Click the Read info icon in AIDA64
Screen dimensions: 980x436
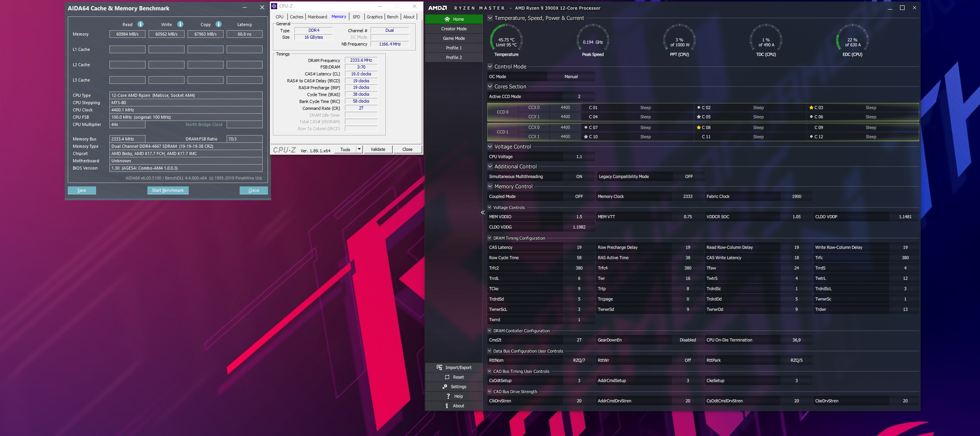click(140, 24)
